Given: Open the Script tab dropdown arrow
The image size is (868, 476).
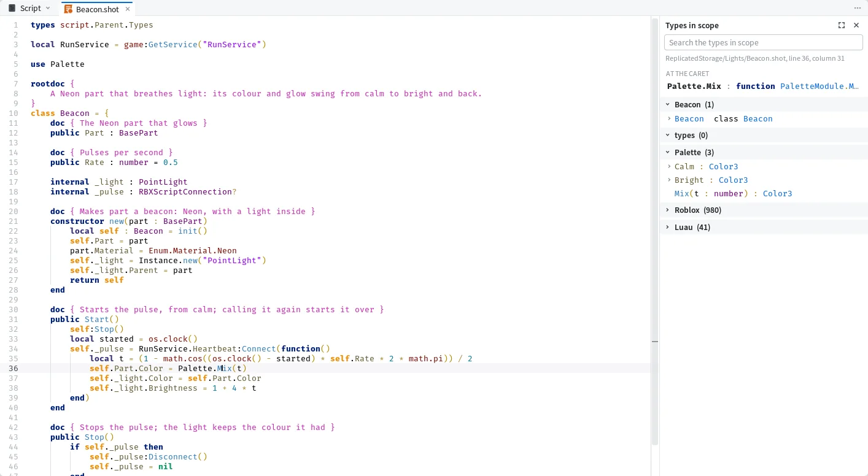Looking at the screenshot, I should coord(48,8).
